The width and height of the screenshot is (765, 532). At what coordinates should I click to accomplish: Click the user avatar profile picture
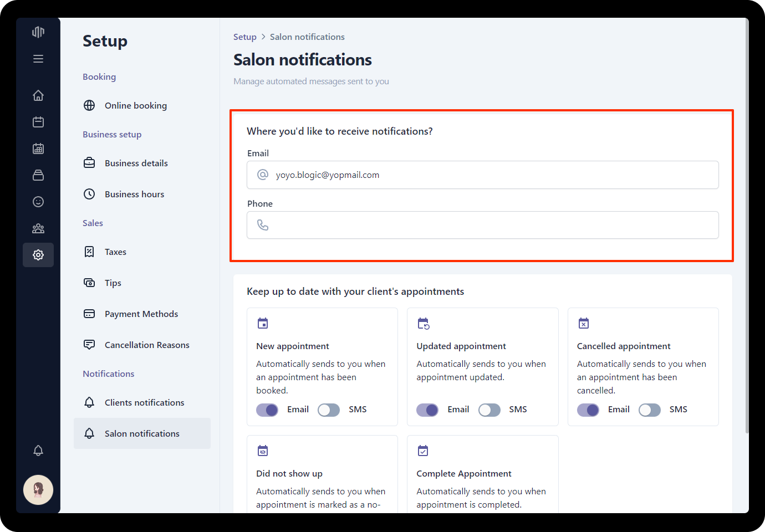[38, 490]
